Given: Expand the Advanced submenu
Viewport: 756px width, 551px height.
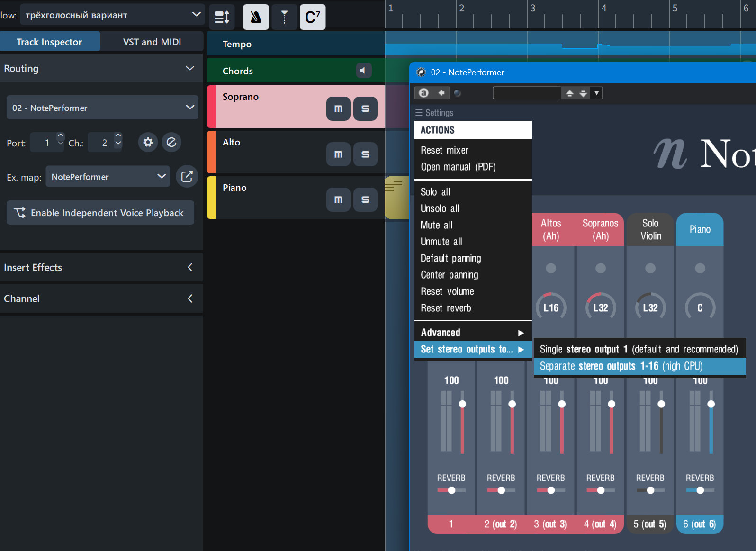Looking at the screenshot, I should [473, 333].
